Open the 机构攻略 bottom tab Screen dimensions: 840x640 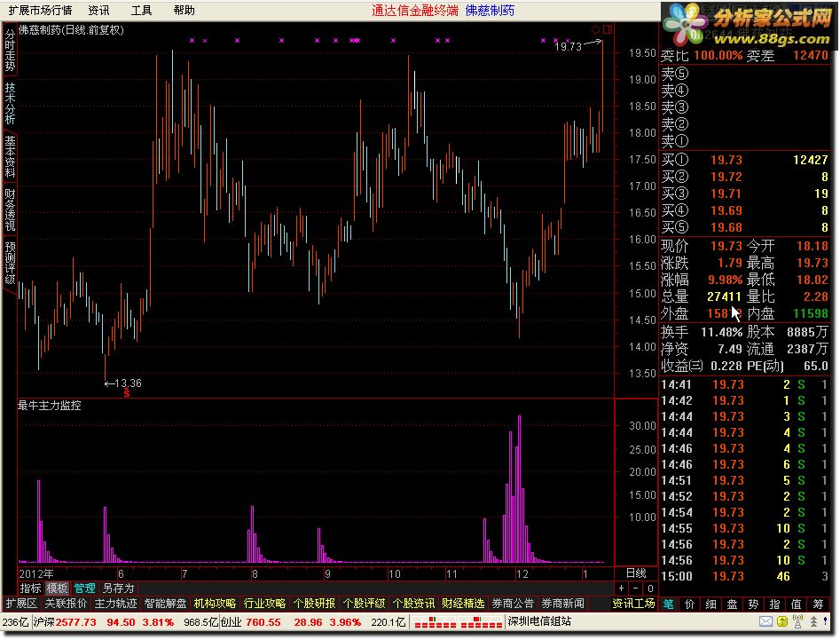click(x=215, y=604)
